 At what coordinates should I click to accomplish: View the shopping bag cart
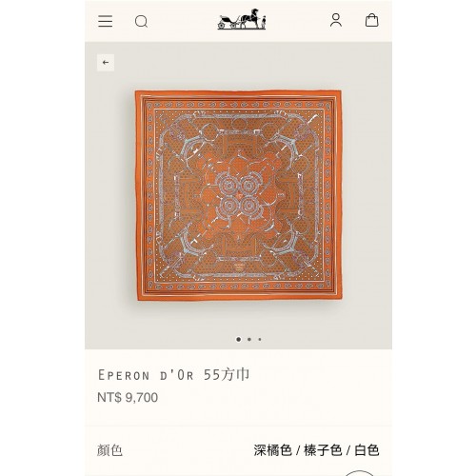[371, 20]
